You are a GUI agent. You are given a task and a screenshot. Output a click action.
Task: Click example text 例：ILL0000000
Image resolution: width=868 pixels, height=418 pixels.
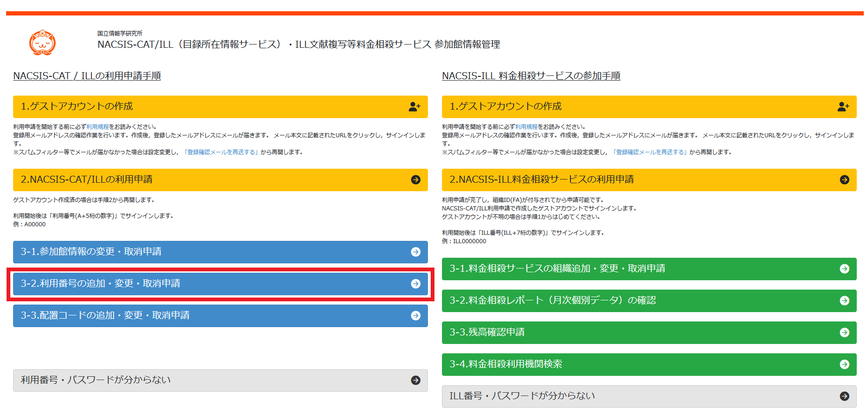(x=464, y=241)
